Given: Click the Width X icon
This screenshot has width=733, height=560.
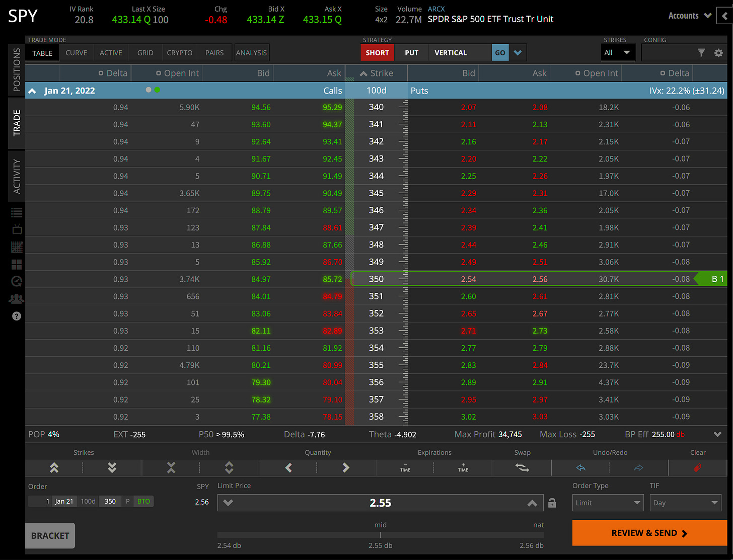Looking at the screenshot, I should pos(171,468).
